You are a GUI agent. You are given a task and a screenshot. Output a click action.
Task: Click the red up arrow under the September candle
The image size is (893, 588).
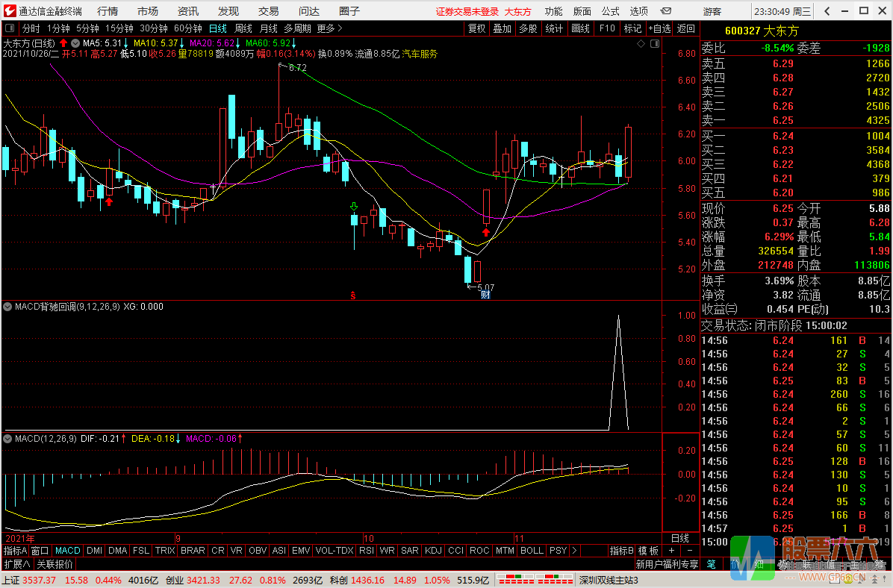[109, 201]
